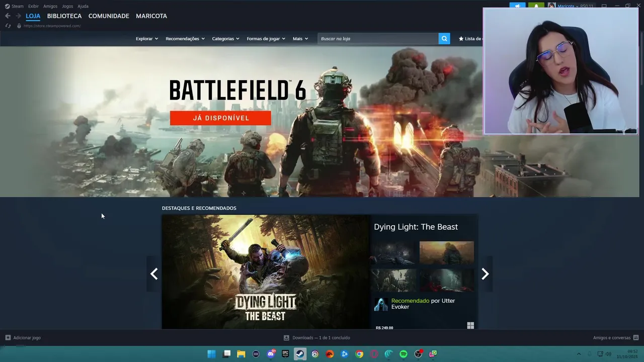Screen dimensions: 644x362
Task: Open Spotify from the taskbar
Action: coord(404,354)
